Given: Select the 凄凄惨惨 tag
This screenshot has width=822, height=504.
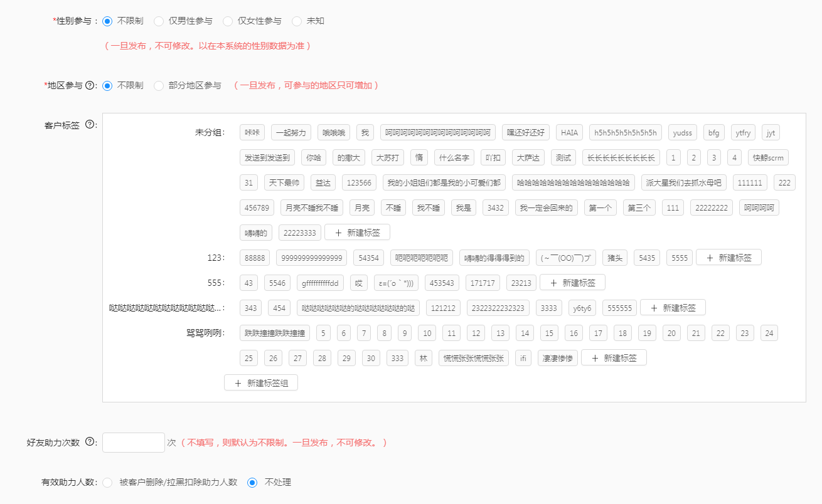Looking at the screenshot, I should 558,358.
